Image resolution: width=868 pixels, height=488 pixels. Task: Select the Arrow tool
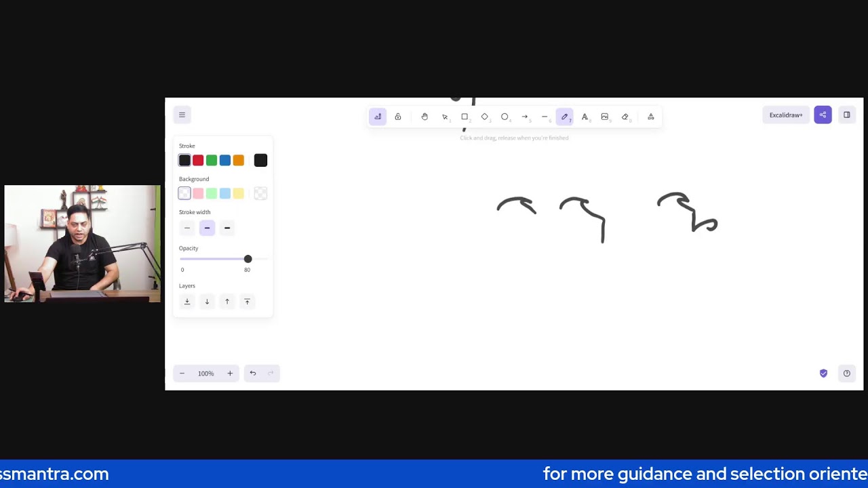click(525, 117)
